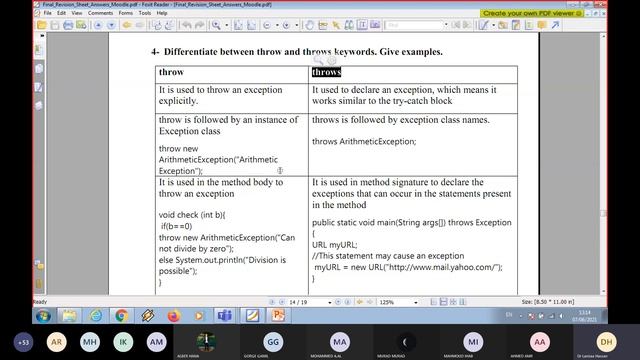
Task: Open the Layers panel in left sidebar
Action: pos(39,106)
